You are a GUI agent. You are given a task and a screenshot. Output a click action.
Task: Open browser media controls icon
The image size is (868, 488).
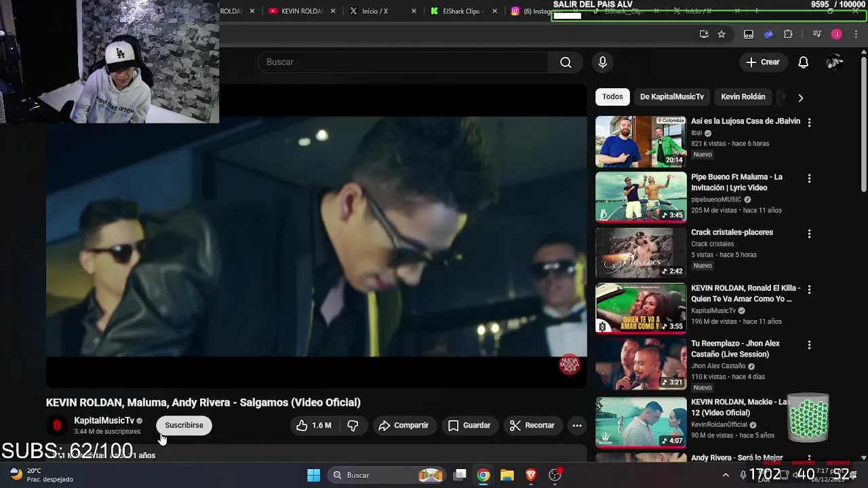[816, 34]
